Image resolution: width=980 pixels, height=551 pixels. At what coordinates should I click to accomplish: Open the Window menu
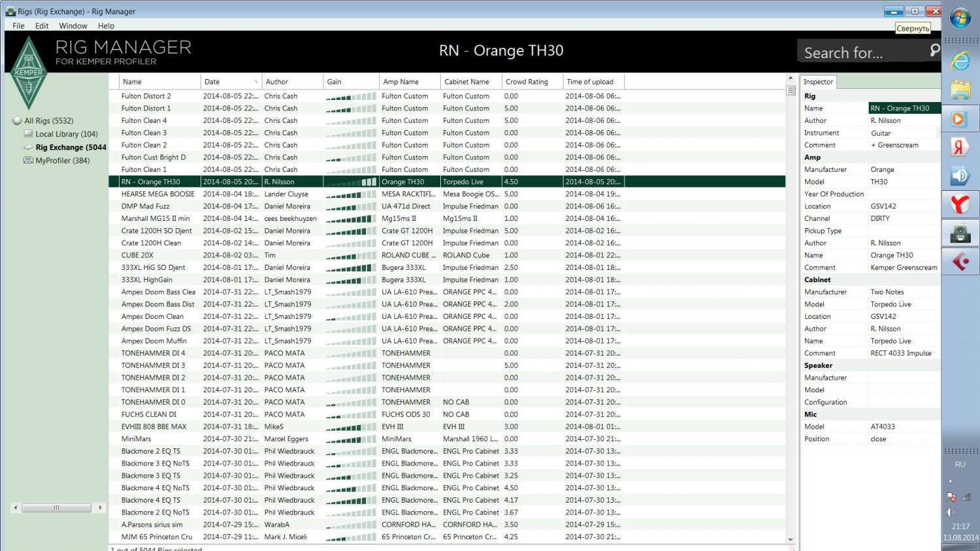pos(73,26)
